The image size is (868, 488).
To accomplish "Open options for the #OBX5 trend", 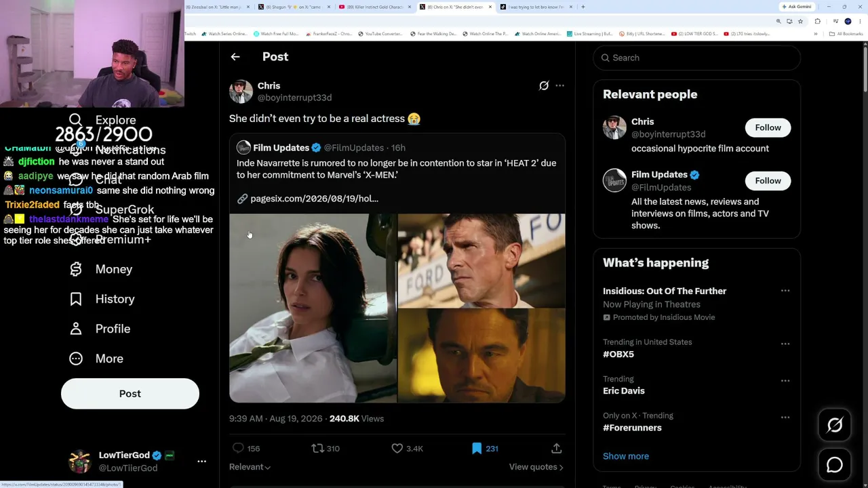I will tap(785, 344).
